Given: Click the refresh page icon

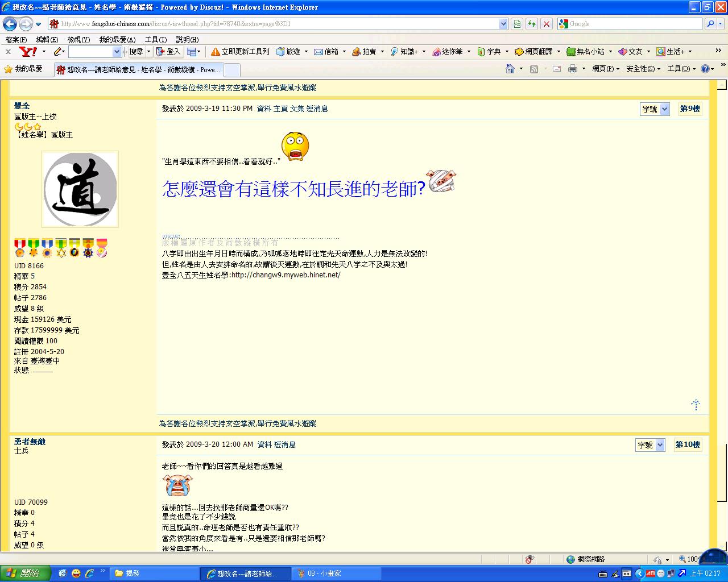Looking at the screenshot, I should [531, 24].
